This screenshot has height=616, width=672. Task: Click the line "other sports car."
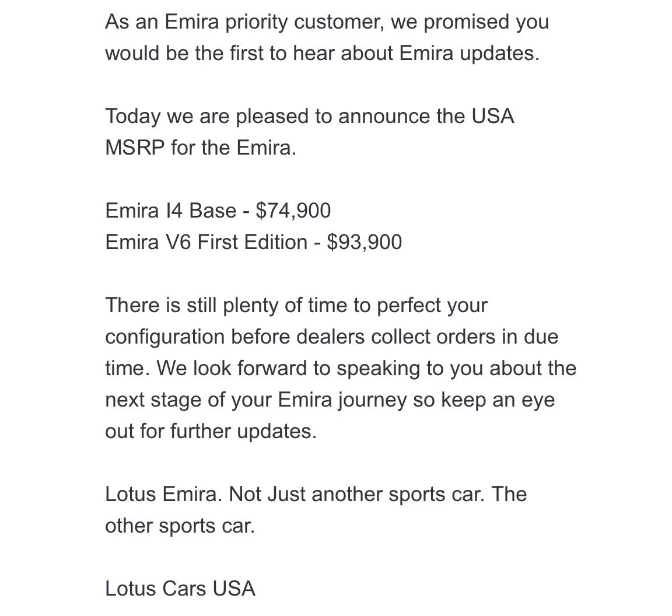tap(180, 526)
